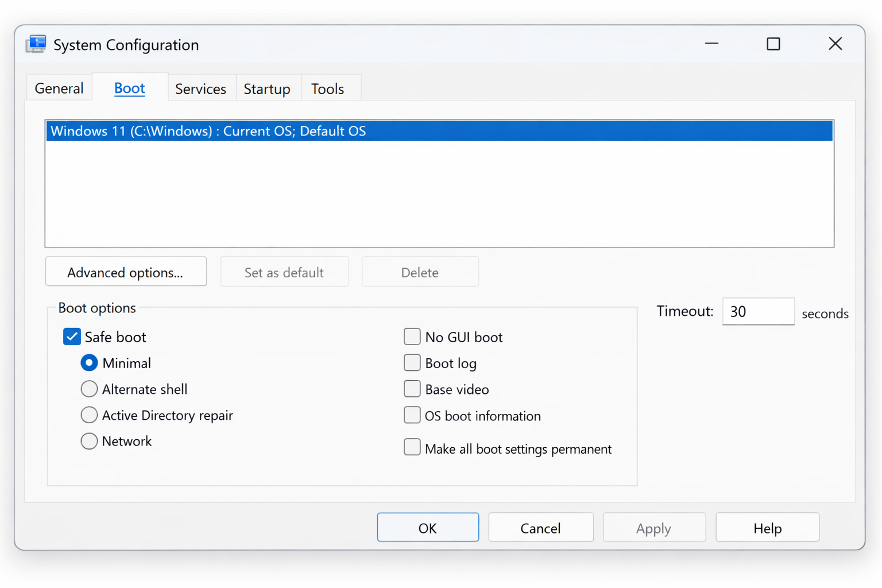This screenshot has width=882, height=588.
Task: Switch to the General tab
Action: coord(59,88)
